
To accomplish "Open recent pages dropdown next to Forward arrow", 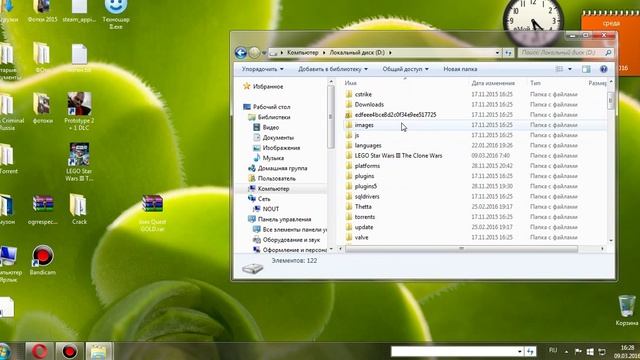I will 264,53.
